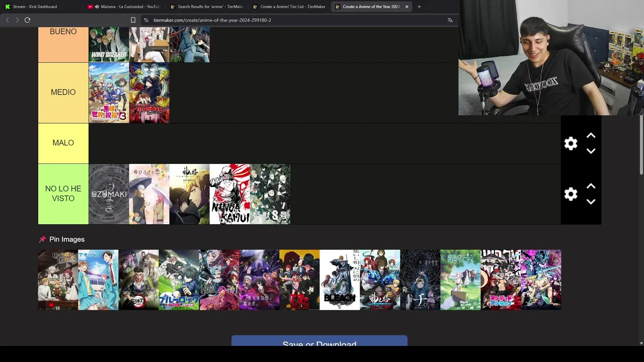
Task: Move MALO tier row up
Action: click(591, 136)
